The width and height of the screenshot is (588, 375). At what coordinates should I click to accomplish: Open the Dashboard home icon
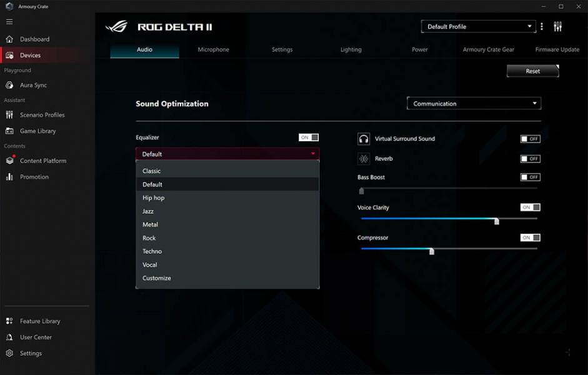[x=10, y=39]
